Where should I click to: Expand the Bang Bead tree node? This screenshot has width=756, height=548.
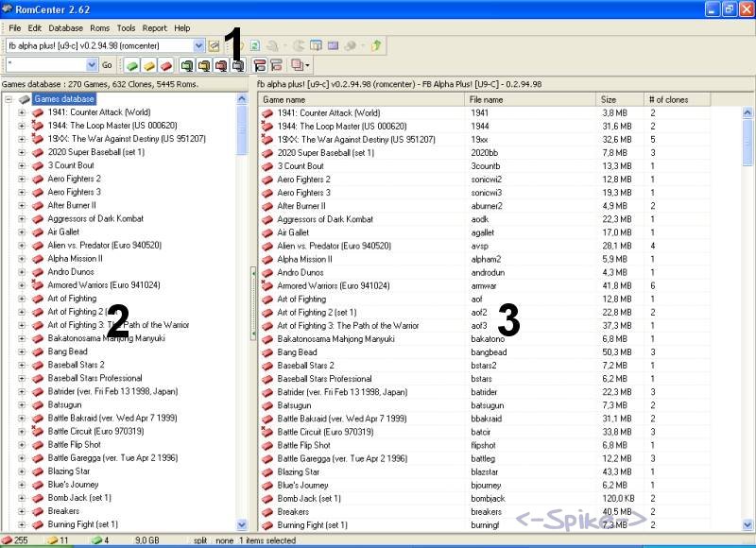coord(22,351)
